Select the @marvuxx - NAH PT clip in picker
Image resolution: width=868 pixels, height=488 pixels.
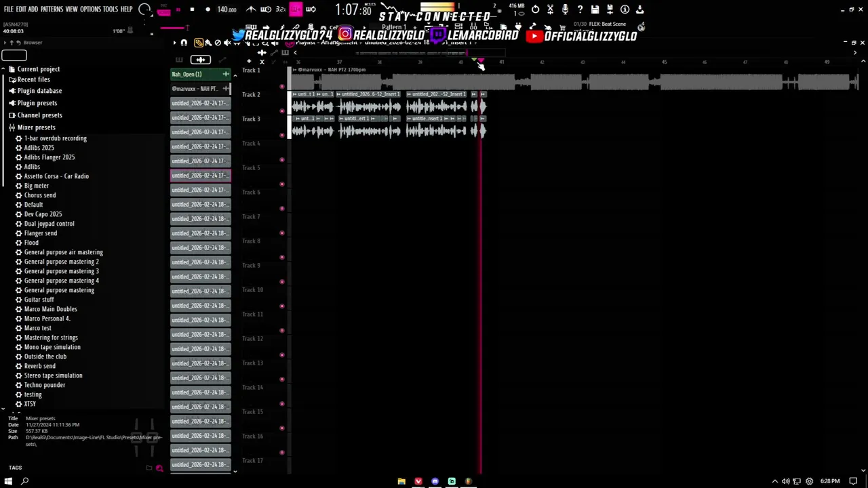[200, 89]
